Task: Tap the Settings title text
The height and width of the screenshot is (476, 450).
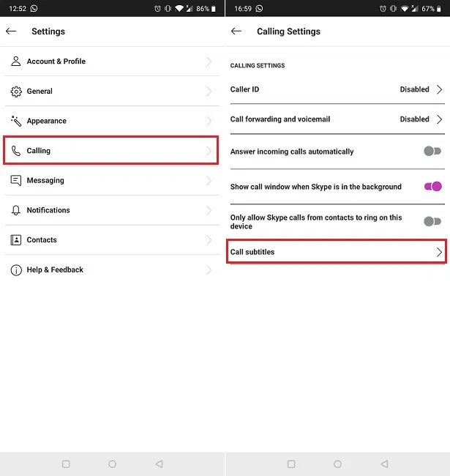Action: (48, 31)
